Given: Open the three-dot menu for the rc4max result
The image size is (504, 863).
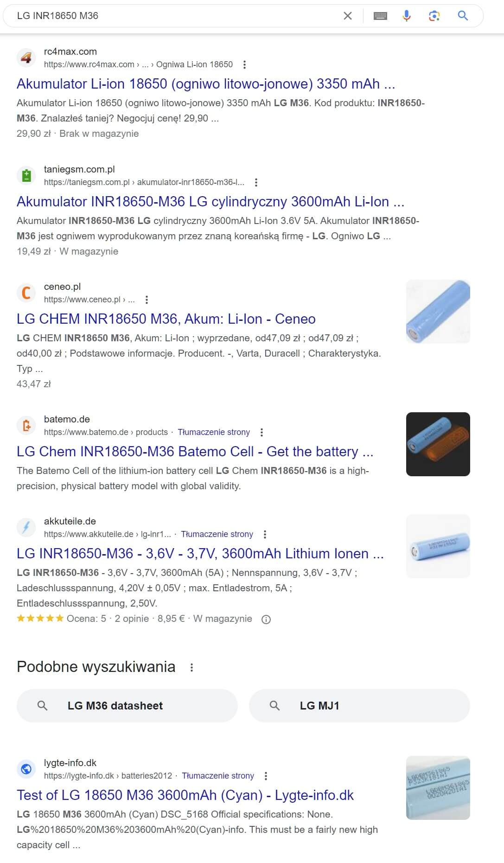Looking at the screenshot, I should tap(245, 64).
